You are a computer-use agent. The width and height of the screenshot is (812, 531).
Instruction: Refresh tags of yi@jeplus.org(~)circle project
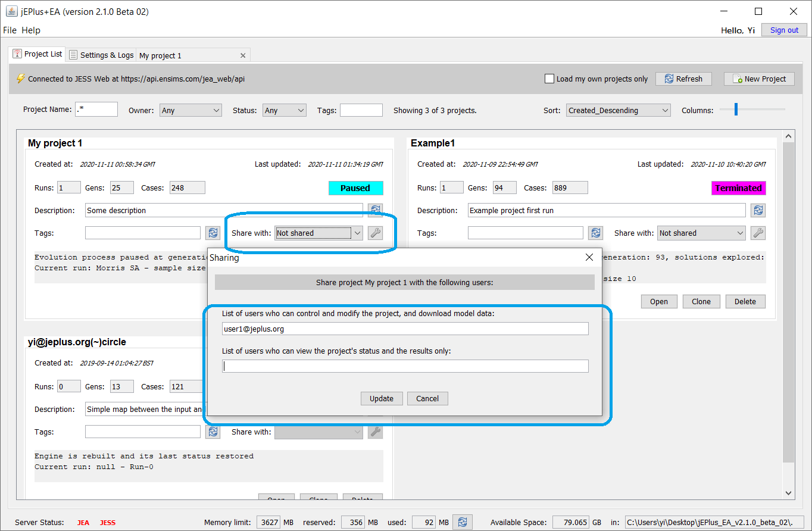[x=213, y=432]
